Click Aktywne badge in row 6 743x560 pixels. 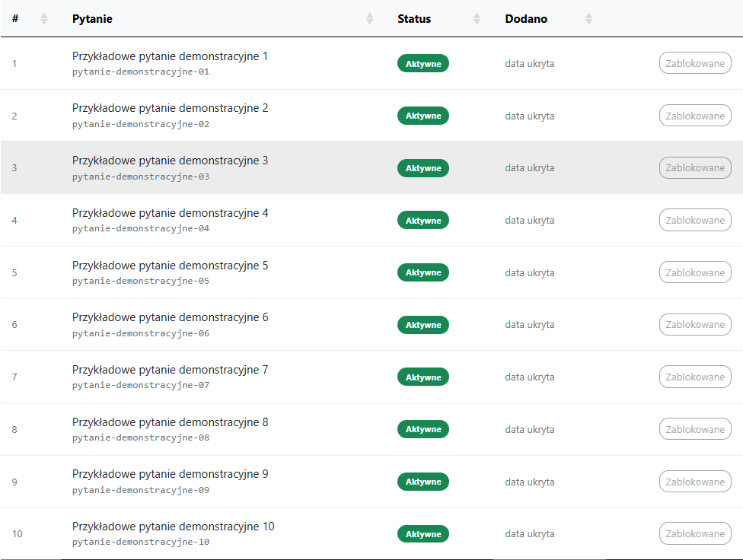(x=423, y=325)
